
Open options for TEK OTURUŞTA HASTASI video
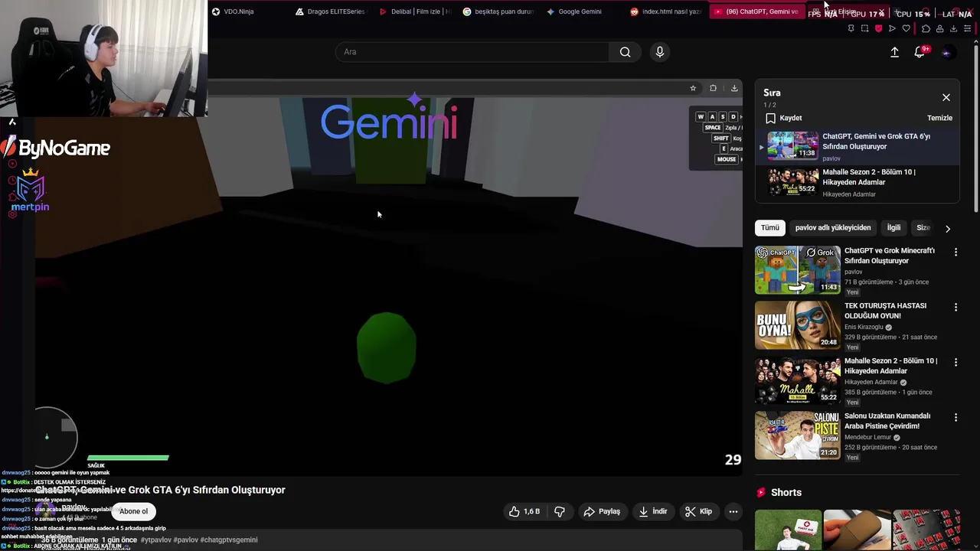955,307
